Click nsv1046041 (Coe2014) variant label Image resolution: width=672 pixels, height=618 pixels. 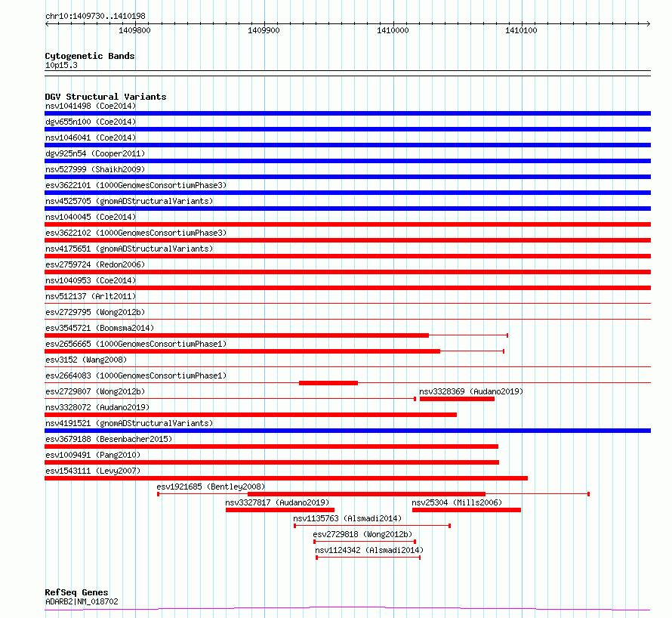tap(91, 138)
